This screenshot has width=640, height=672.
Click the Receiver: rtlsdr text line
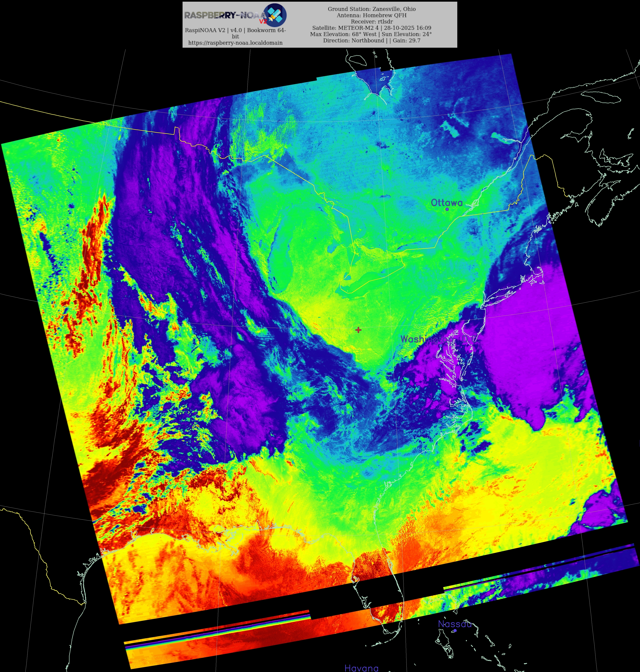click(x=372, y=22)
